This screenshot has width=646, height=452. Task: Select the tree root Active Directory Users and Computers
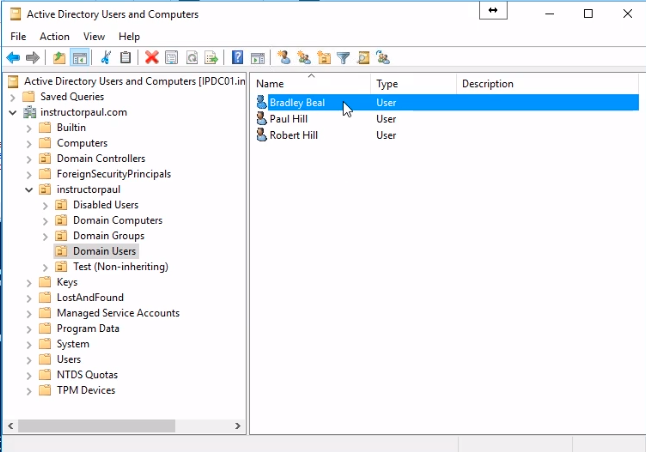coord(134,81)
